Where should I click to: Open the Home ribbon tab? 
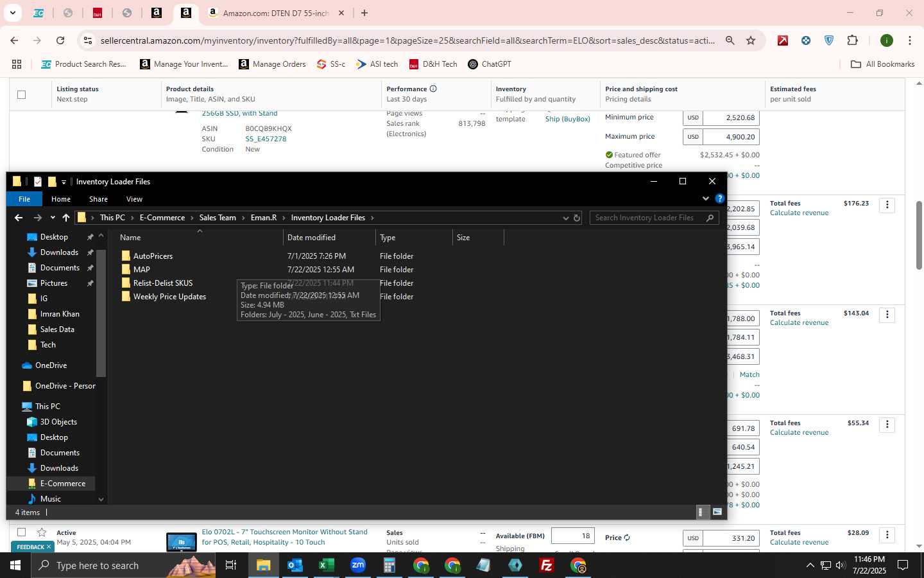[x=61, y=199]
